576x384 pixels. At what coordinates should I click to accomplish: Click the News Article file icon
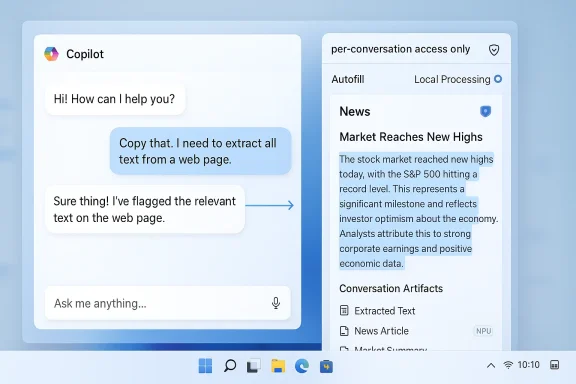tap(344, 331)
